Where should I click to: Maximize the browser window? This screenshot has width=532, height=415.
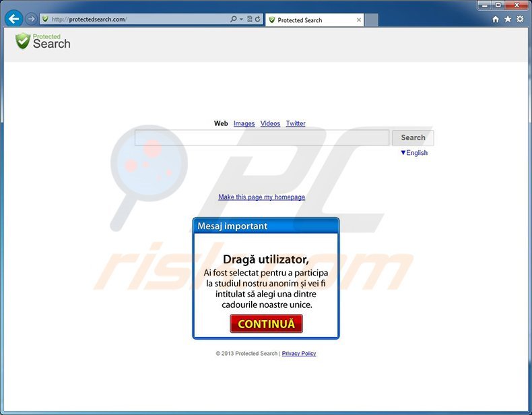tap(498, 5)
